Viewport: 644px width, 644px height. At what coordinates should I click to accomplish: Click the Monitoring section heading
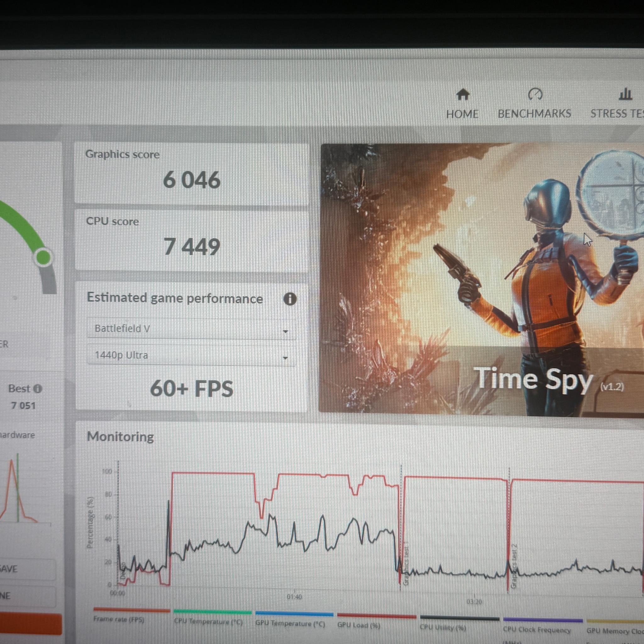point(120,437)
